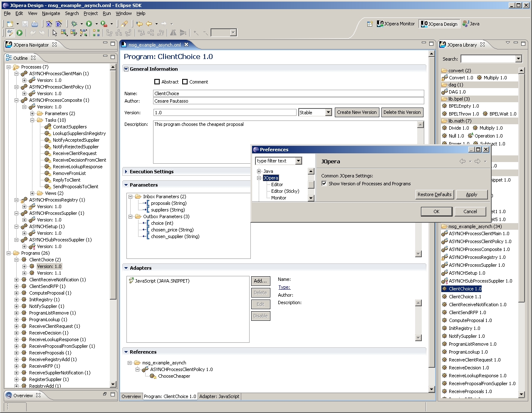Screen dimensions: 532x413
Task: Collapse the Parameters section
Action: point(126,185)
